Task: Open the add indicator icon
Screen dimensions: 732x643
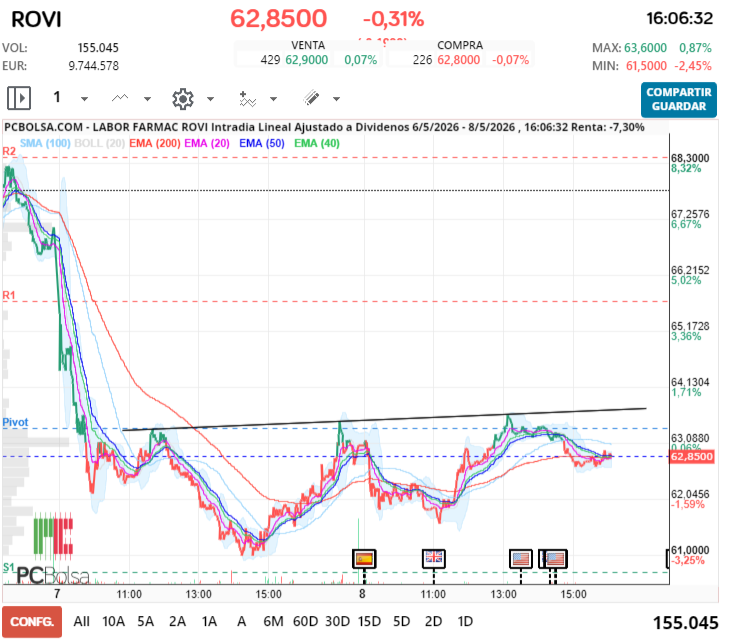Action: [x=247, y=99]
